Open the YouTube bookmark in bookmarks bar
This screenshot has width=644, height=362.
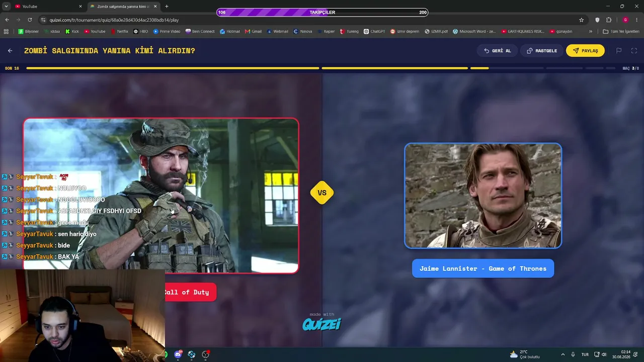[95, 31]
